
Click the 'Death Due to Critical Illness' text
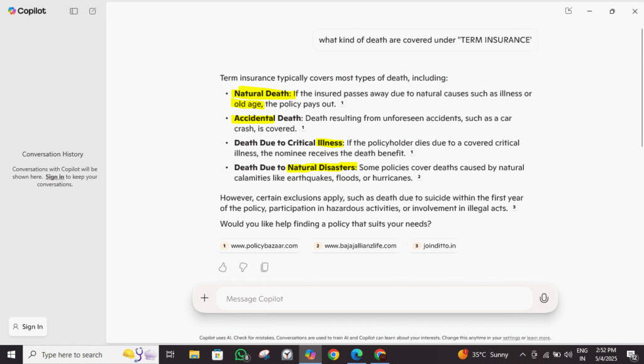(x=288, y=143)
